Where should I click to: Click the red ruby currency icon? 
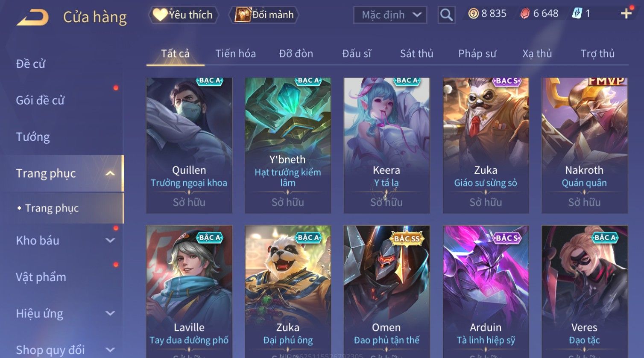(525, 14)
